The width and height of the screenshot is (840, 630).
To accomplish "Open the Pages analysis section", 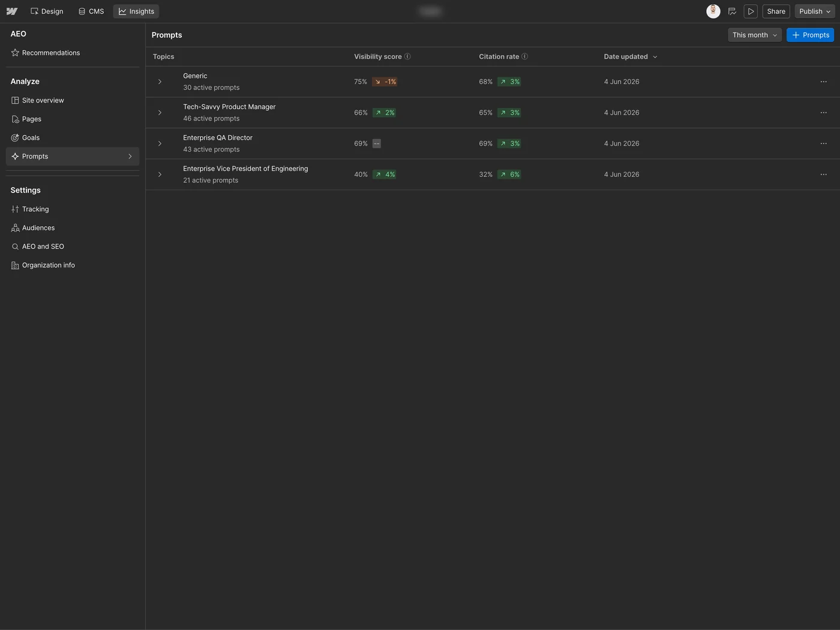I will pyautogui.click(x=73, y=119).
